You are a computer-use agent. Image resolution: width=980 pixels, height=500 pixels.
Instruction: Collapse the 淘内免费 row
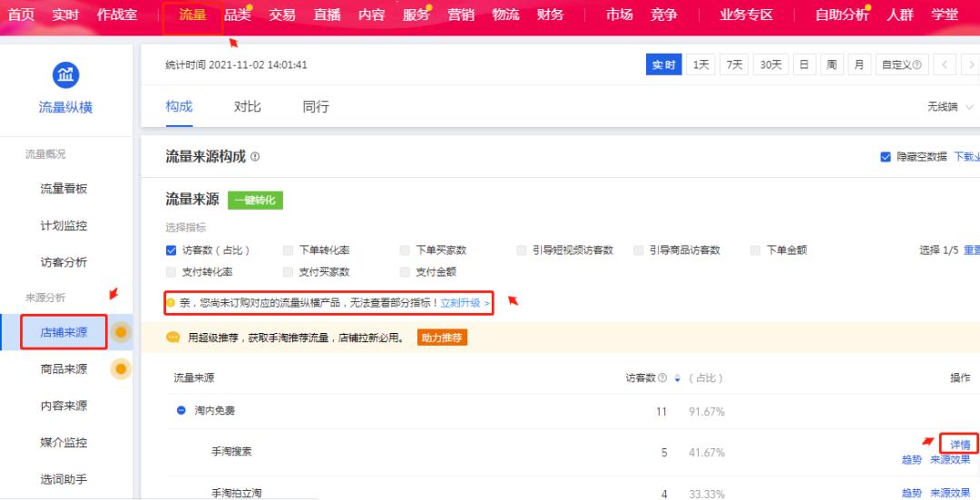click(x=181, y=411)
